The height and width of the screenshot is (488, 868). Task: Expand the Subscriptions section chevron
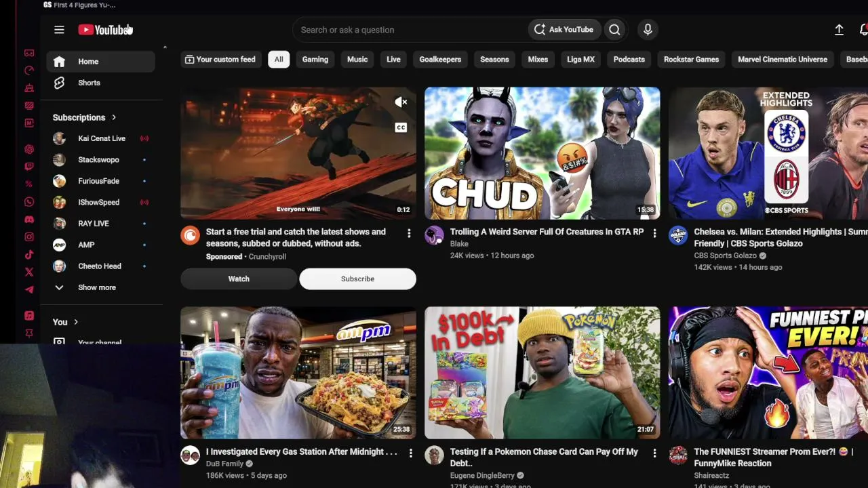tap(114, 117)
